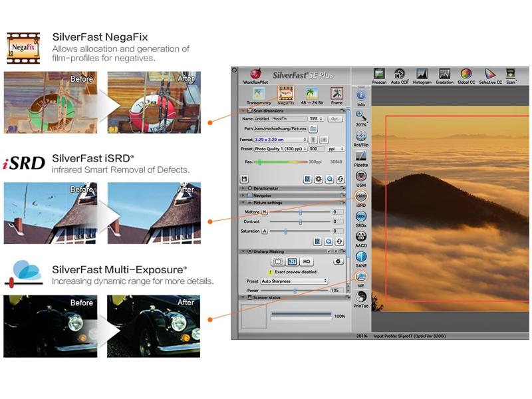
Task: Click the Power value field showing 105
Action: pos(337,291)
